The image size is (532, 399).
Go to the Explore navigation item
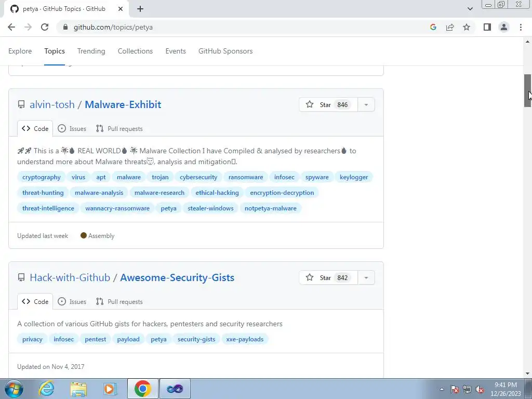(x=20, y=51)
